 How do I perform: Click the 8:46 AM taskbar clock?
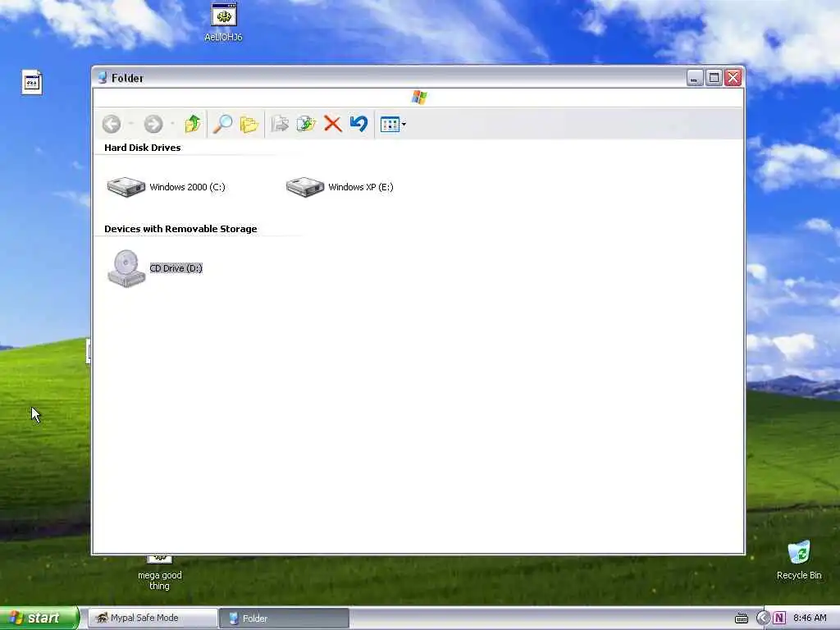(810, 619)
